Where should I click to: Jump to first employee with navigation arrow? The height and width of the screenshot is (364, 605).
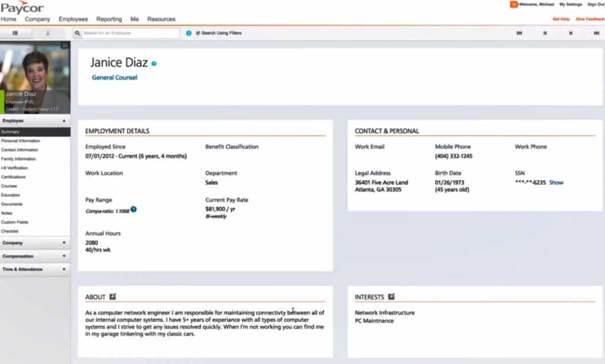click(x=519, y=33)
